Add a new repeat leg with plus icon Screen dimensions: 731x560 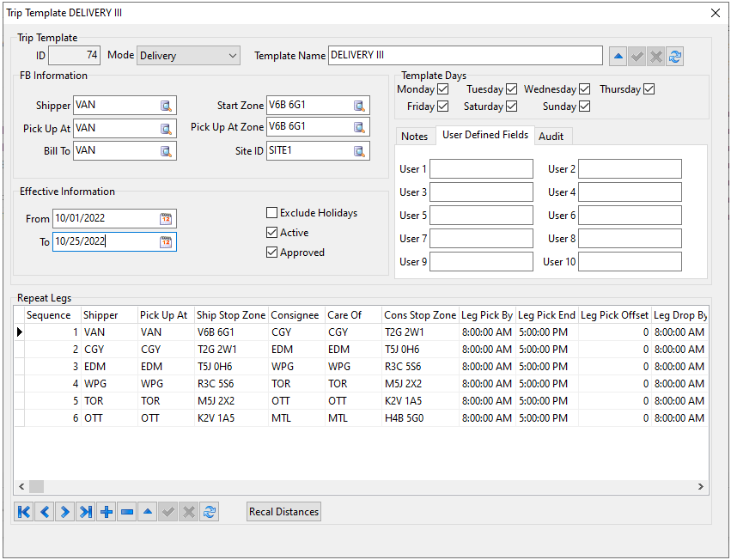[107, 512]
